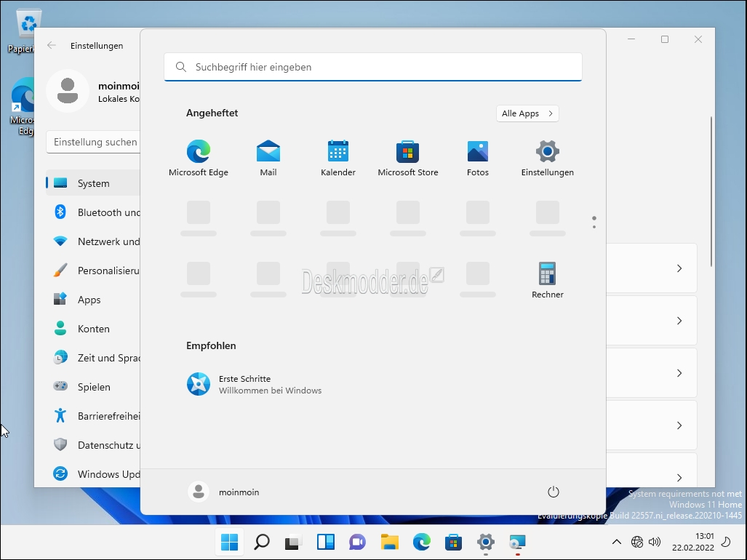The image size is (747, 560).
Task: Launch the Mail app tile
Action: 268,158
